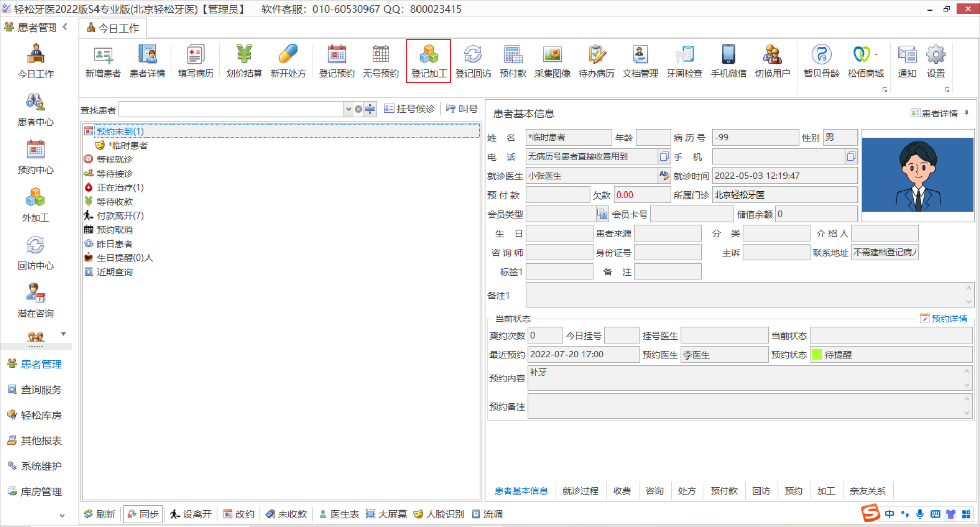Open 医生表 from bottom bar
Screen dimensions: 980x527
[339, 514]
